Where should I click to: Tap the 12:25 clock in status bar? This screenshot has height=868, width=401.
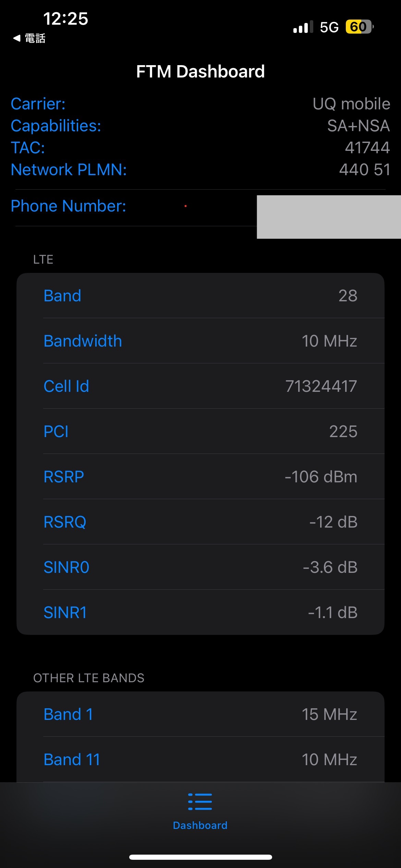tap(65, 19)
